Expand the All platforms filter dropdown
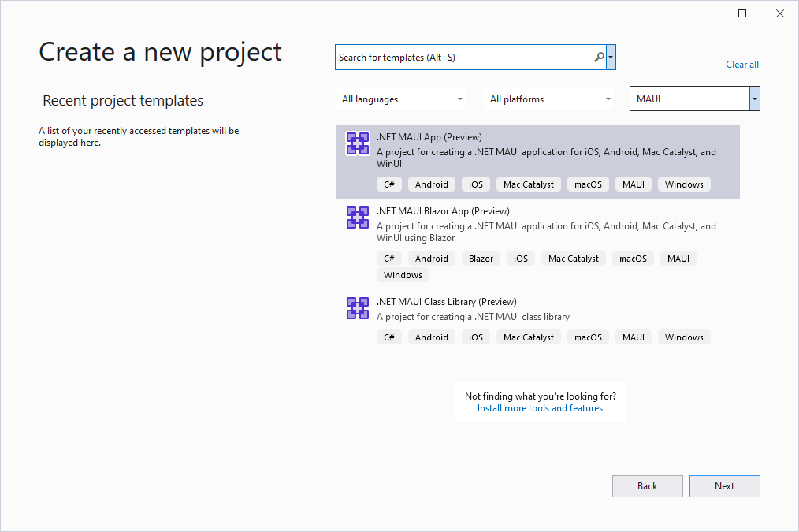This screenshot has width=799, height=532. point(549,99)
